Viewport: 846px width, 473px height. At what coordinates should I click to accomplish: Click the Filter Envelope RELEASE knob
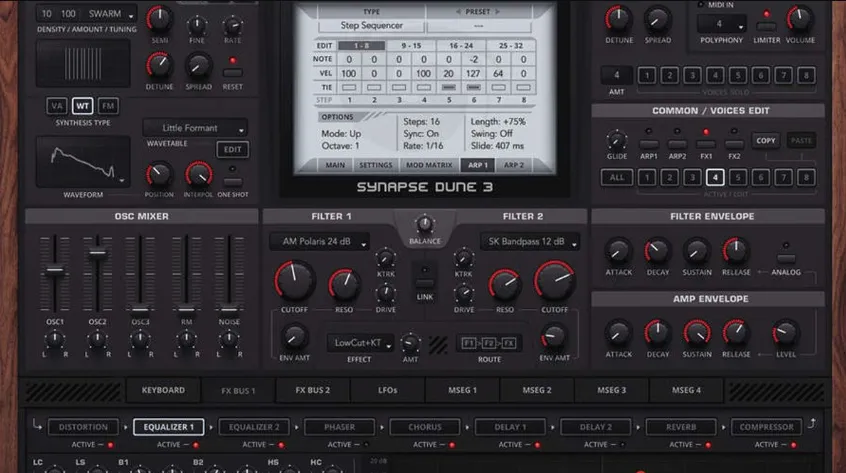tap(735, 251)
